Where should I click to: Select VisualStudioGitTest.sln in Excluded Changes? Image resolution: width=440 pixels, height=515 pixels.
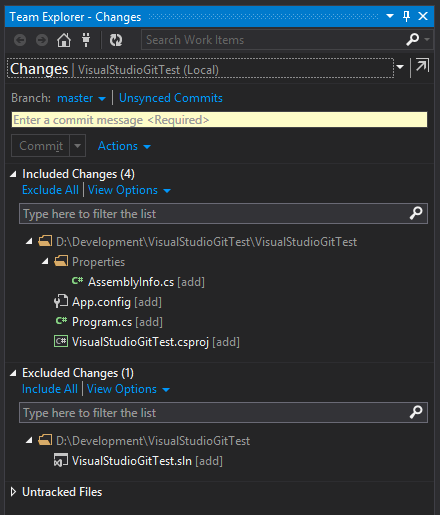tap(132, 461)
